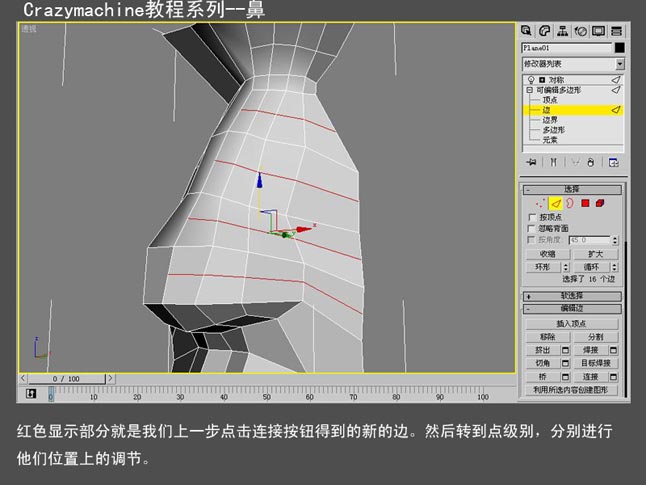Screen dimensions: 646x485
Task: Open Configure Modifier Sets icon
Action: (613, 162)
